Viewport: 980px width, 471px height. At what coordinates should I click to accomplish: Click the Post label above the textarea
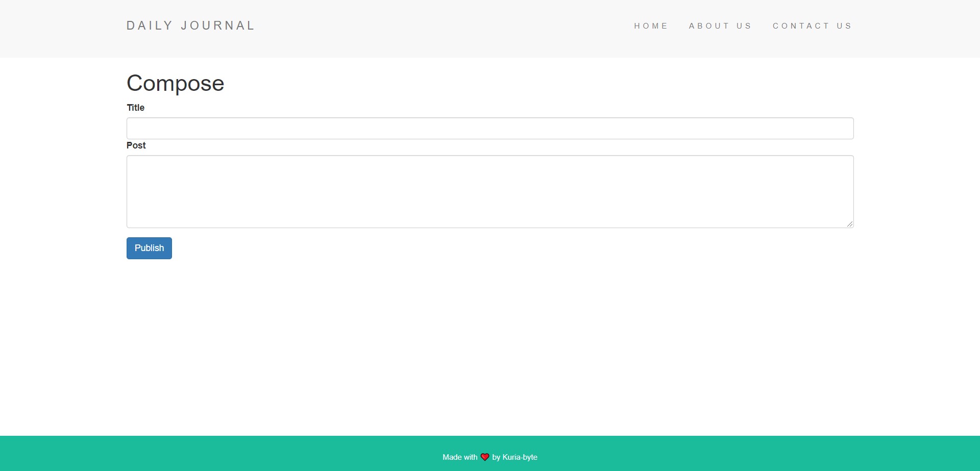coord(136,145)
